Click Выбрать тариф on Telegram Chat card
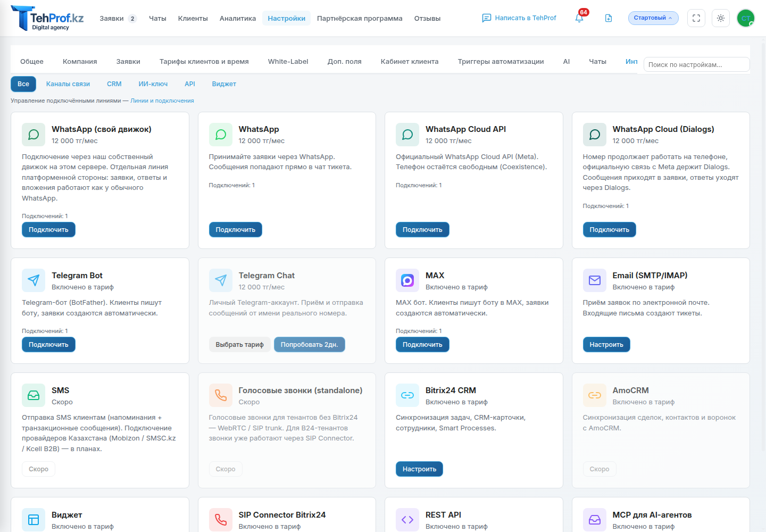This screenshot has height=532, width=766. click(240, 345)
